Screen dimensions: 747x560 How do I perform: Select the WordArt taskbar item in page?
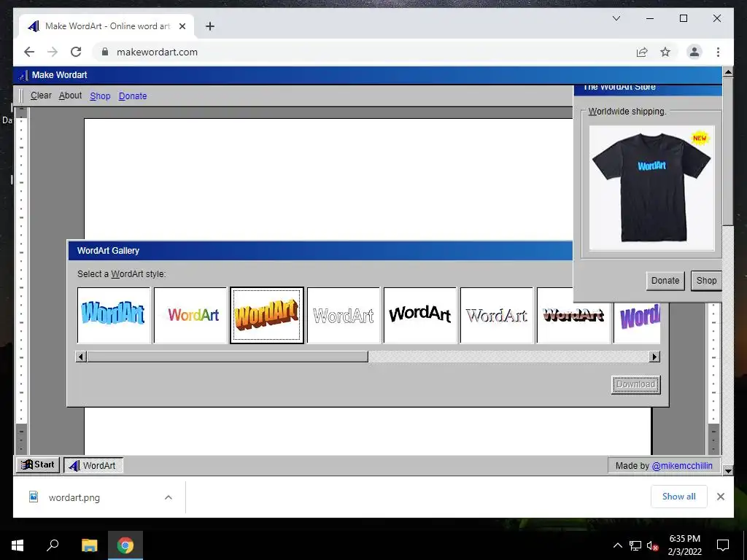click(x=93, y=465)
